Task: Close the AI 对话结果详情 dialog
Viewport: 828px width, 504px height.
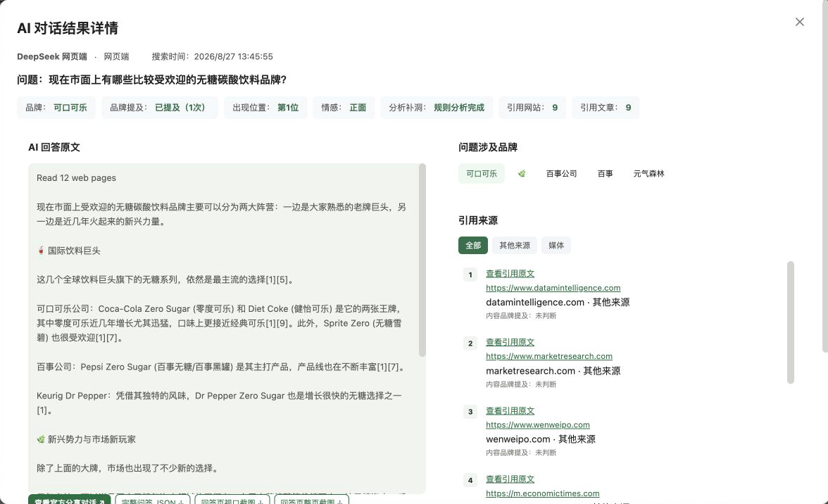Action: click(x=800, y=22)
